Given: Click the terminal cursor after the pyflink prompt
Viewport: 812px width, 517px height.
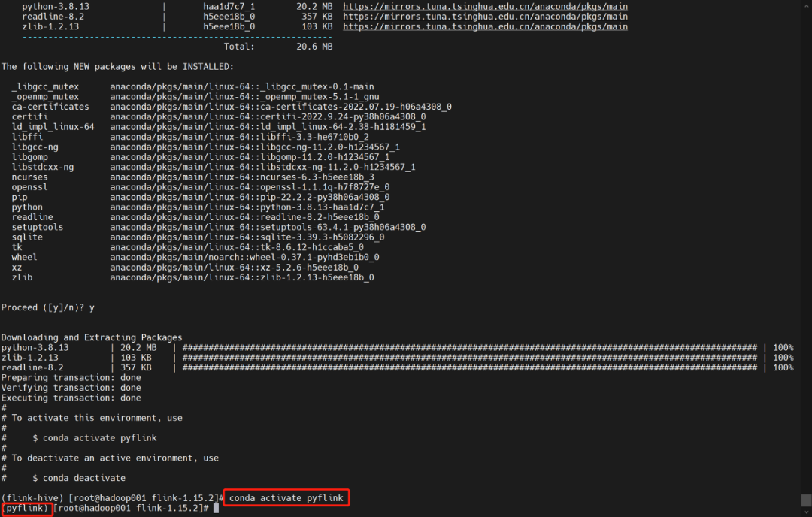Looking at the screenshot, I should tap(216, 508).
